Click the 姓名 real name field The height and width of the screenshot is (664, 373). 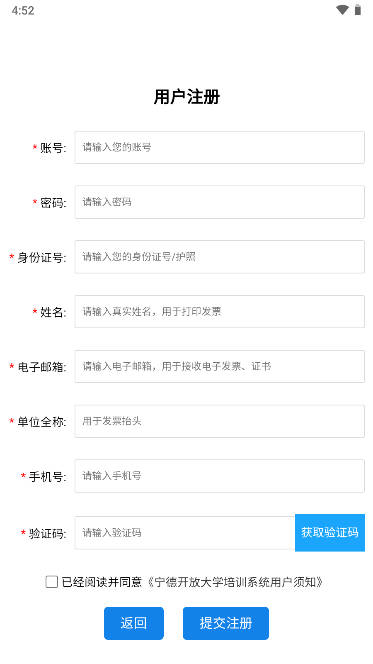pos(219,312)
